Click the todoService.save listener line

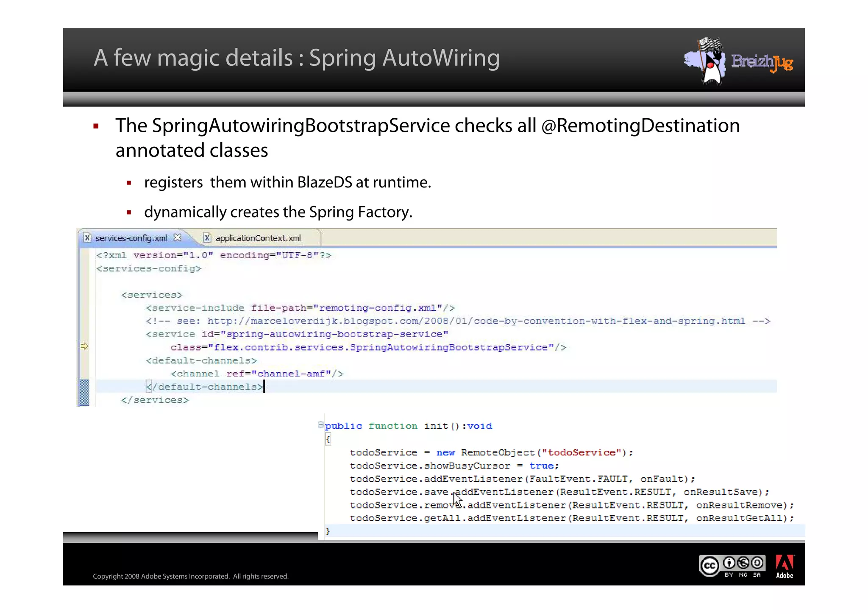(559, 492)
